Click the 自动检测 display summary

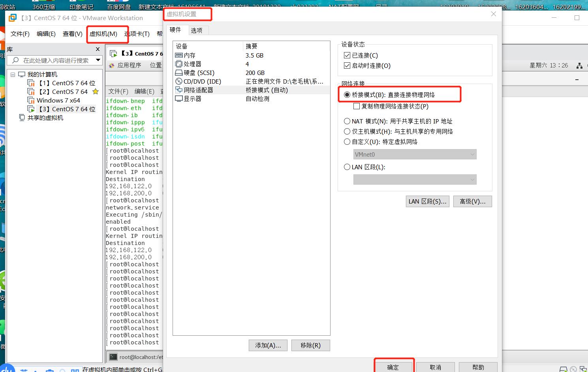pyautogui.click(x=257, y=99)
